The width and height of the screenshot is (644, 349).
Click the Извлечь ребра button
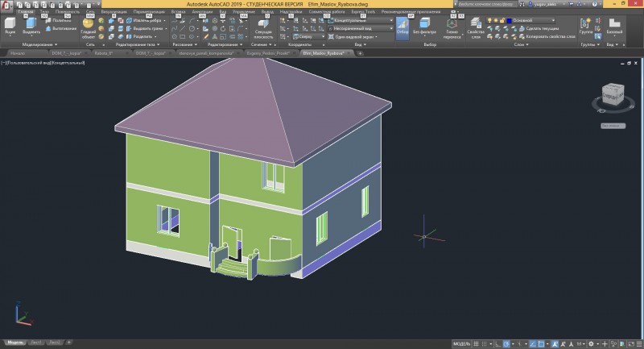pyautogui.click(x=147, y=20)
